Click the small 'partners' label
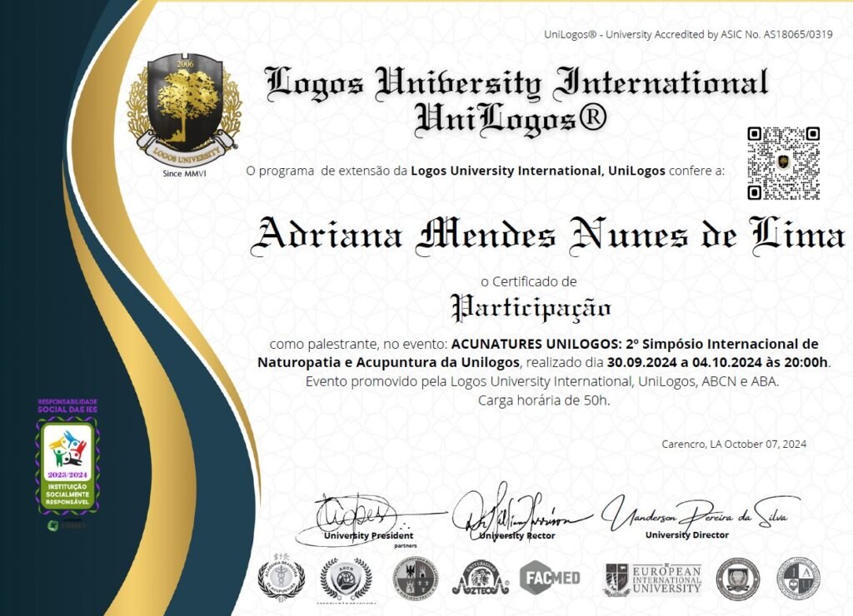The image size is (853, 616). pyautogui.click(x=406, y=545)
